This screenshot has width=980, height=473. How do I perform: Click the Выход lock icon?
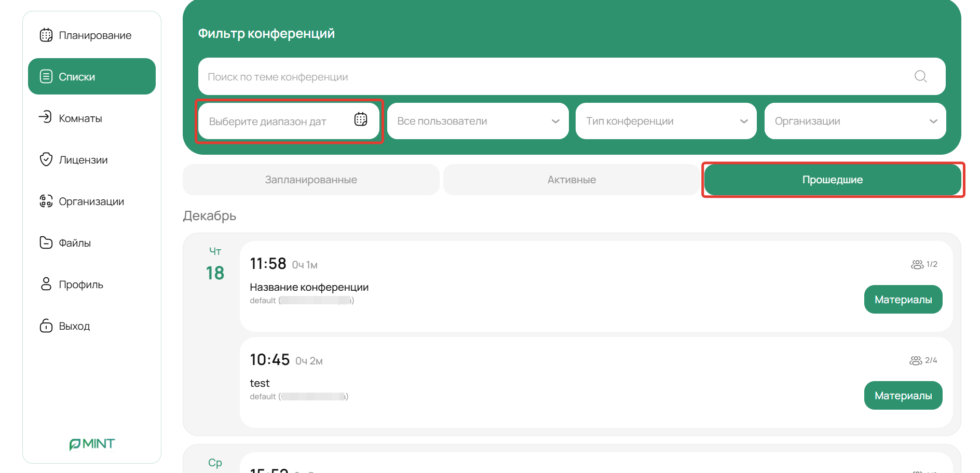(x=46, y=326)
